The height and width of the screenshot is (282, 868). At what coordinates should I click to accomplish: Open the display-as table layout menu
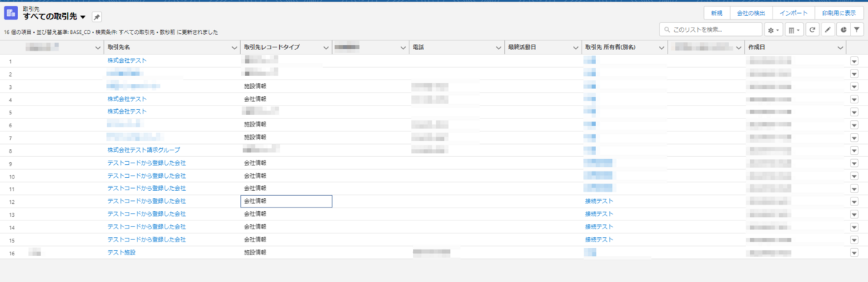(x=794, y=30)
